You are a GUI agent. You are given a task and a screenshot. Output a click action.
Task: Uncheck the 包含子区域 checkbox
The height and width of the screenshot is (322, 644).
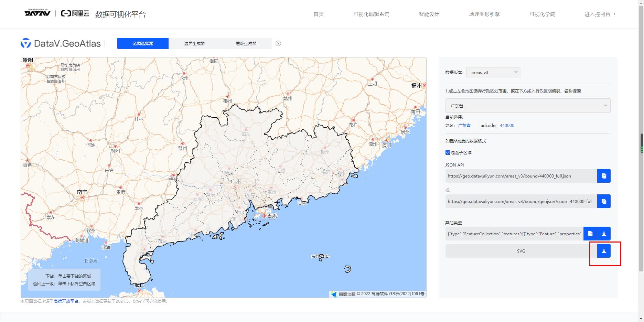point(448,152)
